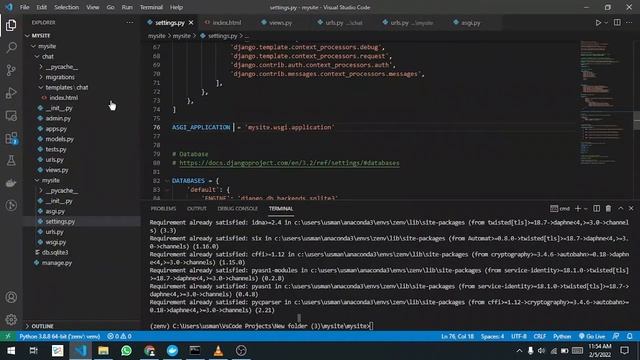The image size is (640, 360).
Task: Open the terminal launch profile dropdown
Action: (x=586, y=209)
